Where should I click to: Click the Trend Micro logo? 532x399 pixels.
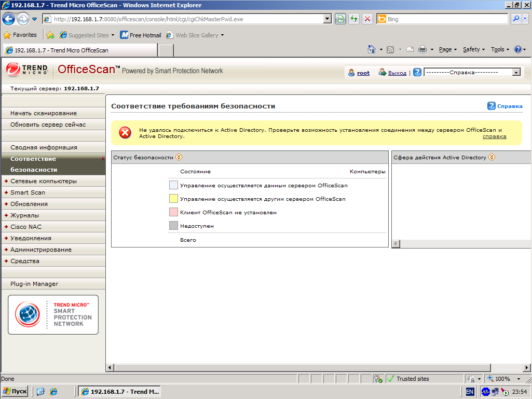(27, 69)
